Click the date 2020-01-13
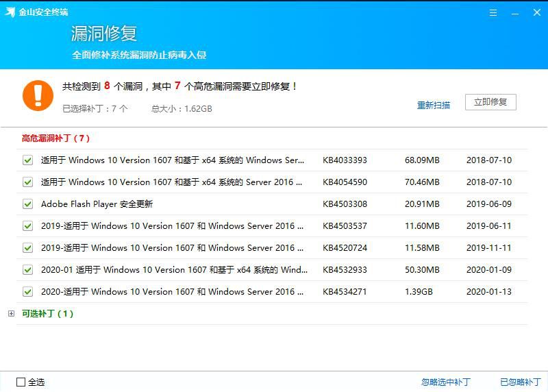Image resolution: width=548 pixels, height=392 pixels. (489, 292)
